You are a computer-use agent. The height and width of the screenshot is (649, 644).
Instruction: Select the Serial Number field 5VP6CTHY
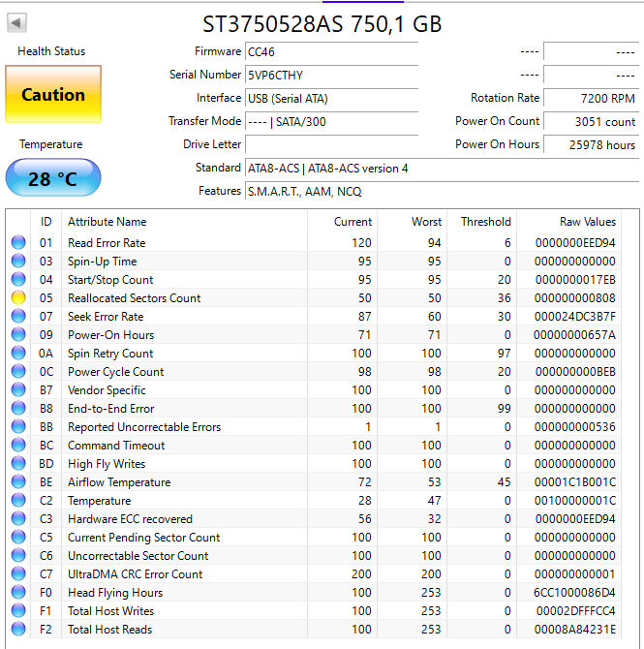click(331, 75)
